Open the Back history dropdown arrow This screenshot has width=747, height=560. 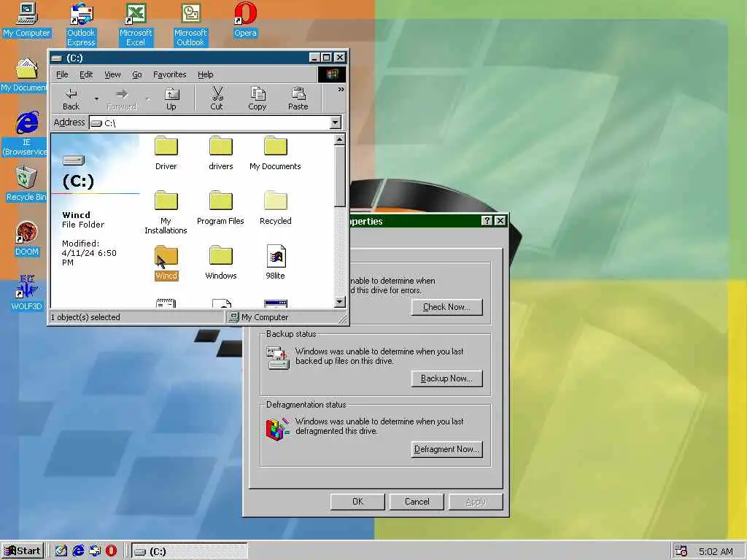[96, 99]
